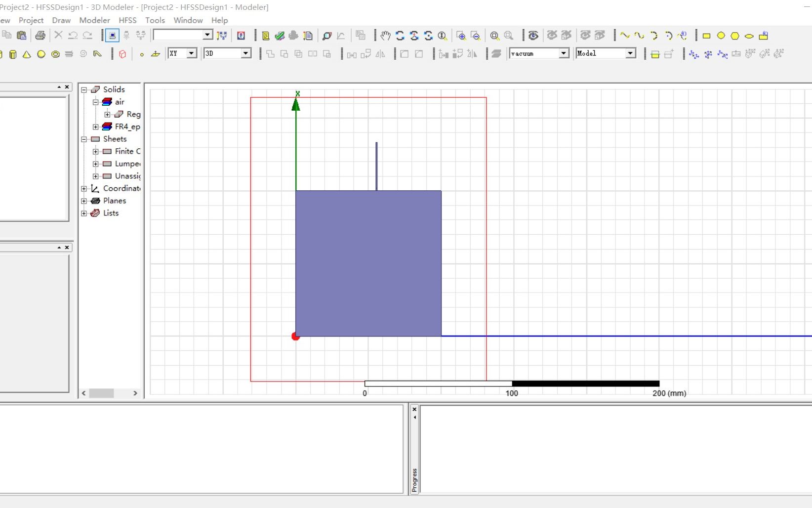Click the Draw plane tool
812x508 pixels.
click(x=156, y=54)
